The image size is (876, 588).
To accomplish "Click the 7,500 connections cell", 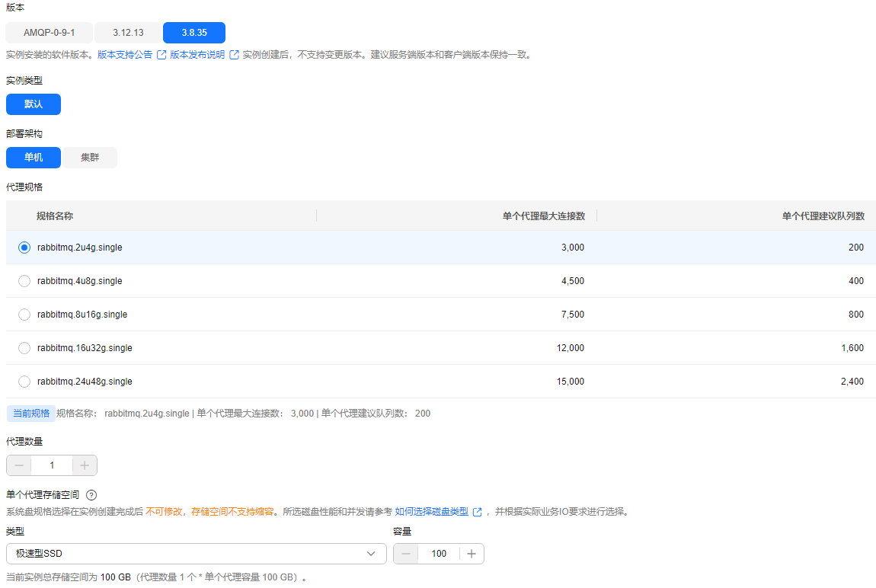I will (x=573, y=315).
